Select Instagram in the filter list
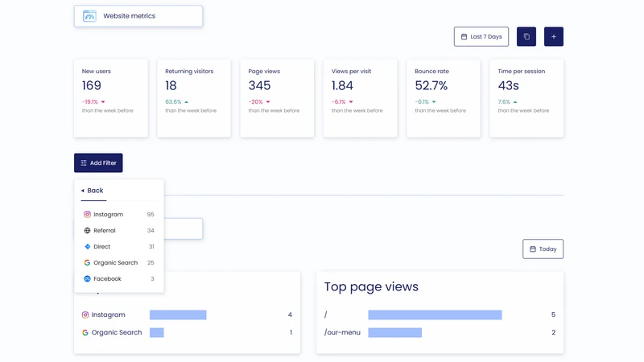The image size is (644, 362). [118, 214]
